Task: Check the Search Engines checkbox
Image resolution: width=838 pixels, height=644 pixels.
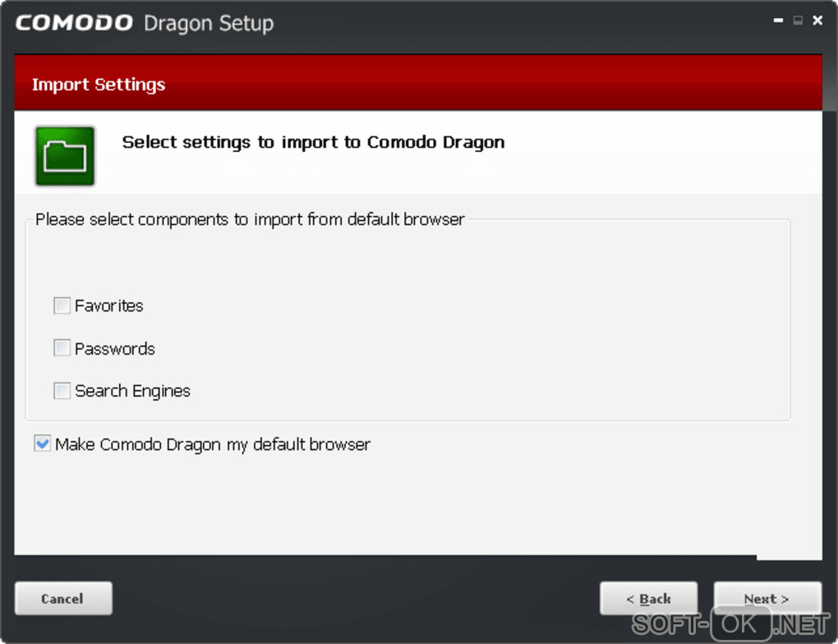Action: click(62, 391)
